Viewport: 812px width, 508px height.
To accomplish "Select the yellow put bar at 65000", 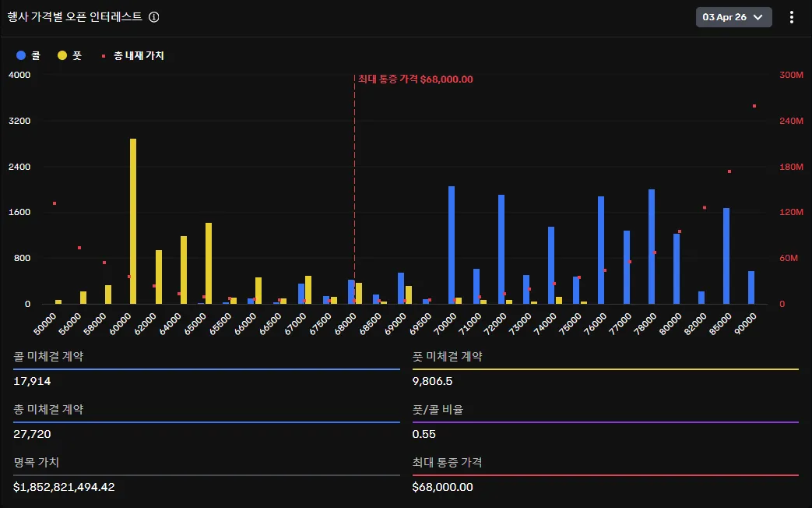I will [209, 263].
